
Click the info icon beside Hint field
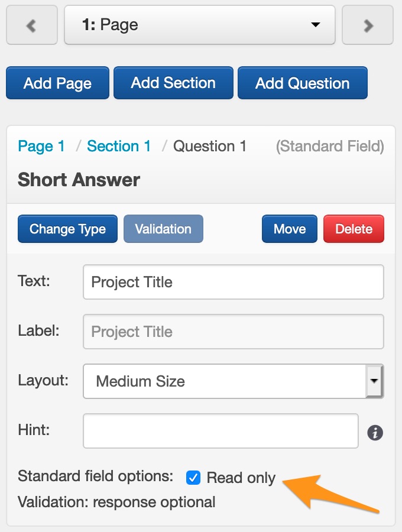pyautogui.click(x=375, y=433)
